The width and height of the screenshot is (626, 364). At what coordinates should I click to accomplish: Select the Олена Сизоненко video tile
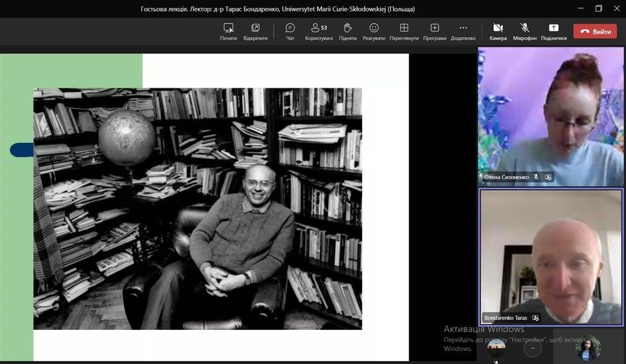551,116
